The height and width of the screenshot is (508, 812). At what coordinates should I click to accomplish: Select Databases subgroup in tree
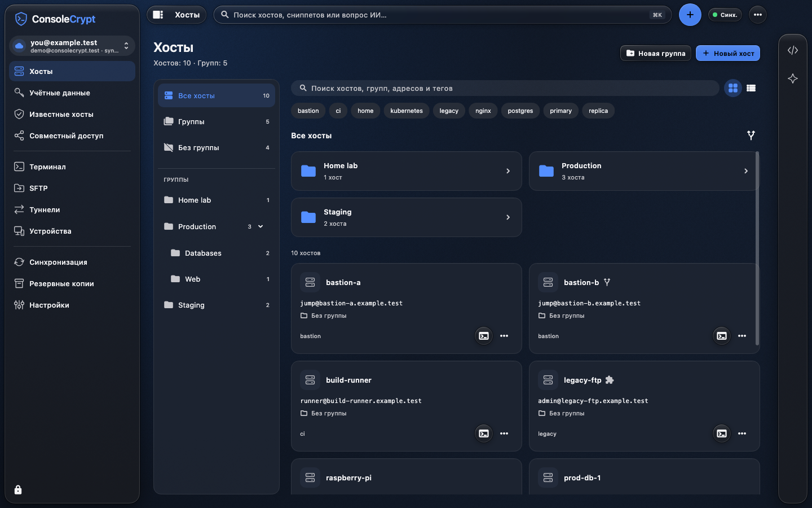(x=217, y=253)
